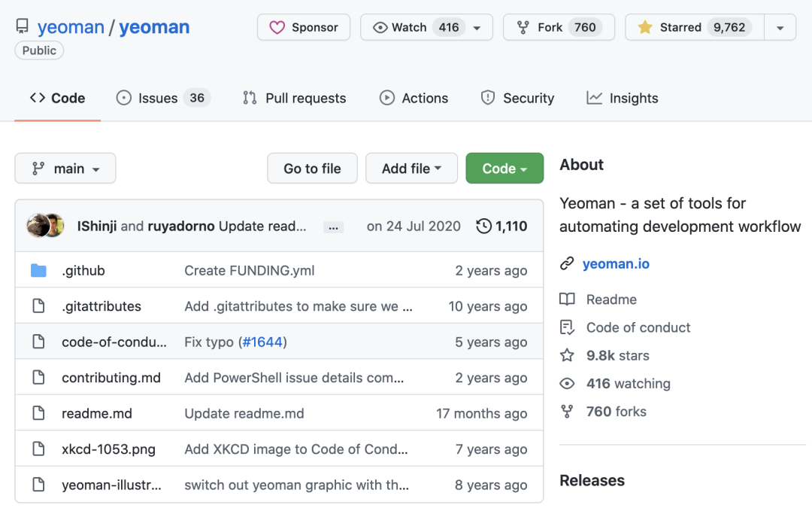Click IShinji's avatar thumbnail
The width and height of the screenshot is (812, 508).
coord(38,226)
